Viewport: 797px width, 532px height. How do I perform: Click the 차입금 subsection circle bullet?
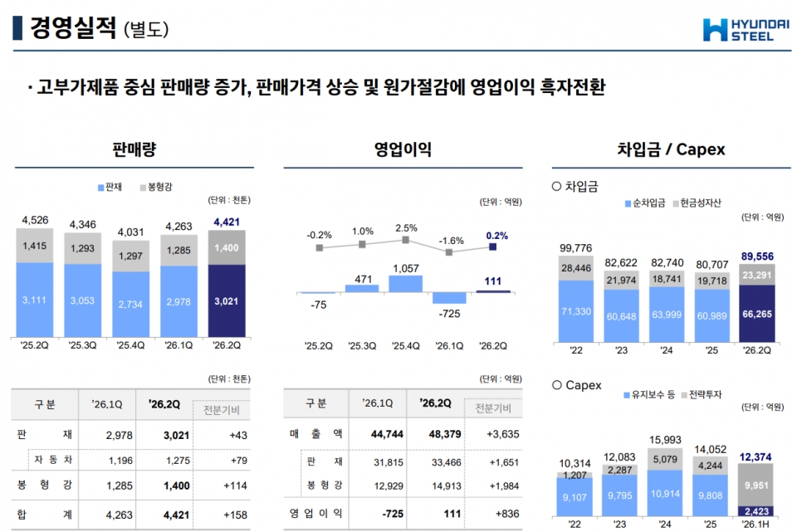point(556,187)
